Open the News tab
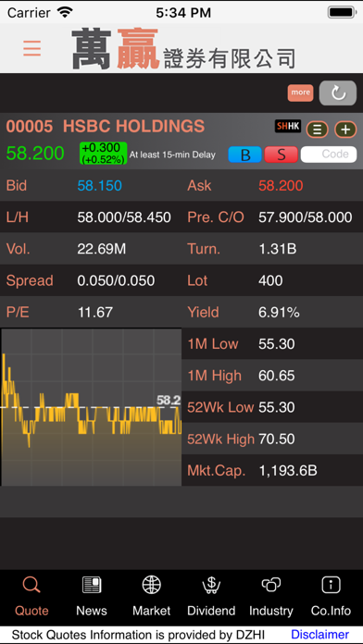 click(x=92, y=596)
